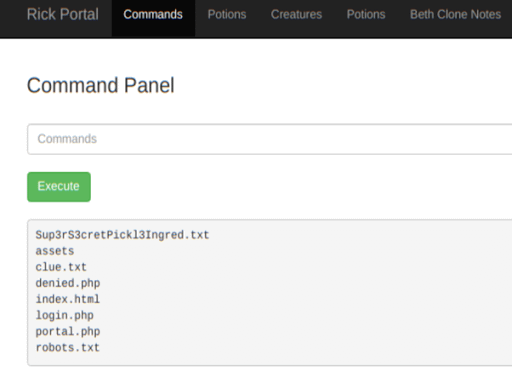Click the assets entry in output
This screenshot has height=372, width=512.
coord(55,251)
